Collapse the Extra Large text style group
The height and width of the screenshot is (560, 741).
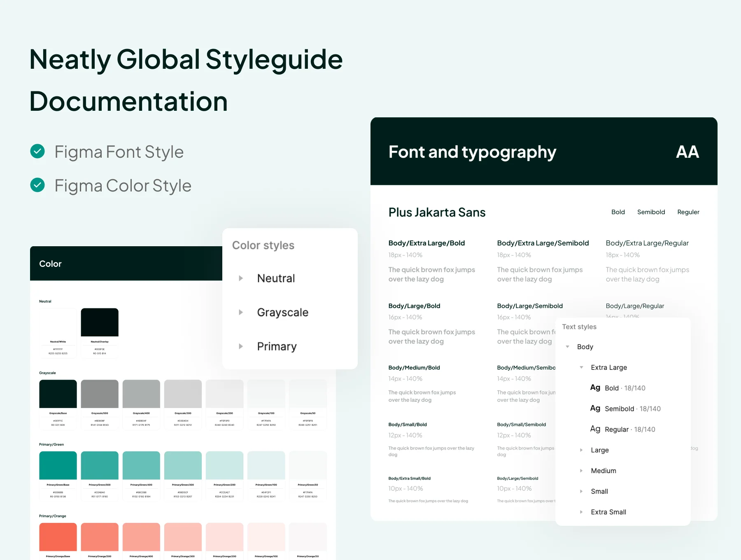click(581, 367)
